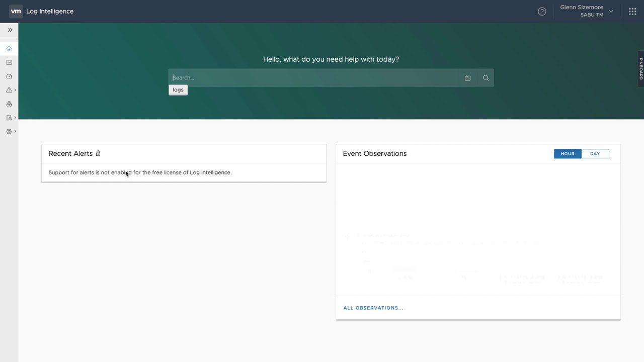The height and width of the screenshot is (362, 644).
Task: Open the document lock icon in sidebar
Action: tap(9, 118)
